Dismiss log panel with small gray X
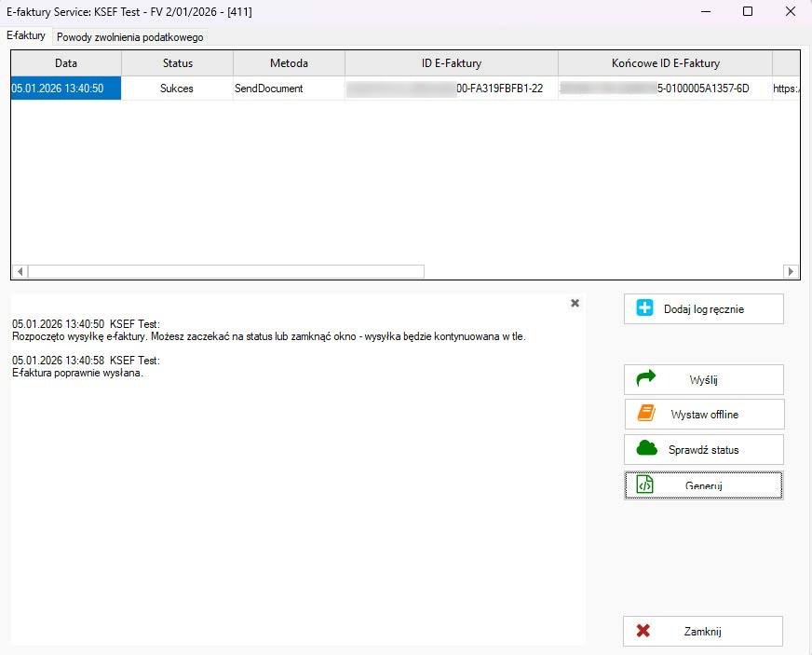812x655 pixels. [x=575, y=303]
